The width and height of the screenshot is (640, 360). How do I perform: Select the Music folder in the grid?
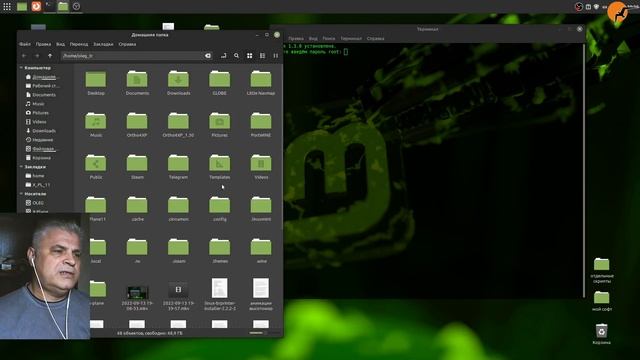[96, 121]
